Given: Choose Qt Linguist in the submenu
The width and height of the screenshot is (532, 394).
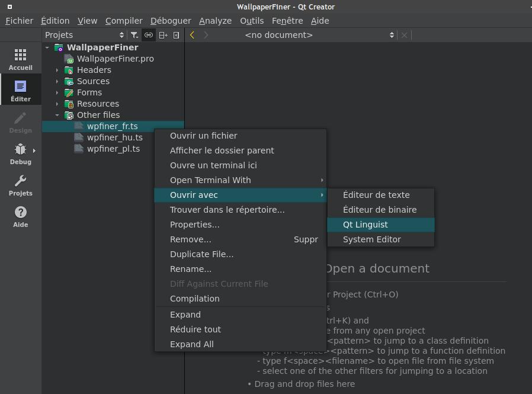Looking at the screenshot, I should click(381, 225).
